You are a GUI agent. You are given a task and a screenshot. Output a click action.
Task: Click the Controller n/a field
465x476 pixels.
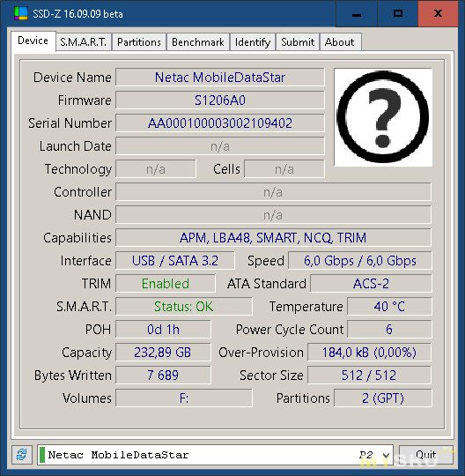(x=273, y=192)
